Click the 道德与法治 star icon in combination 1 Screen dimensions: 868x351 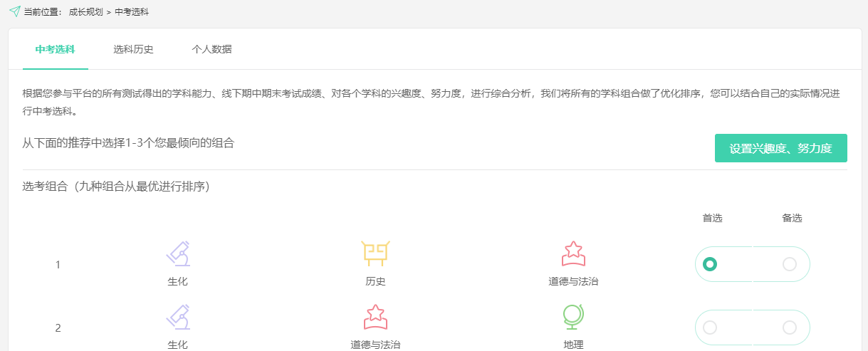pyautogui.click(x=573, y=253)
